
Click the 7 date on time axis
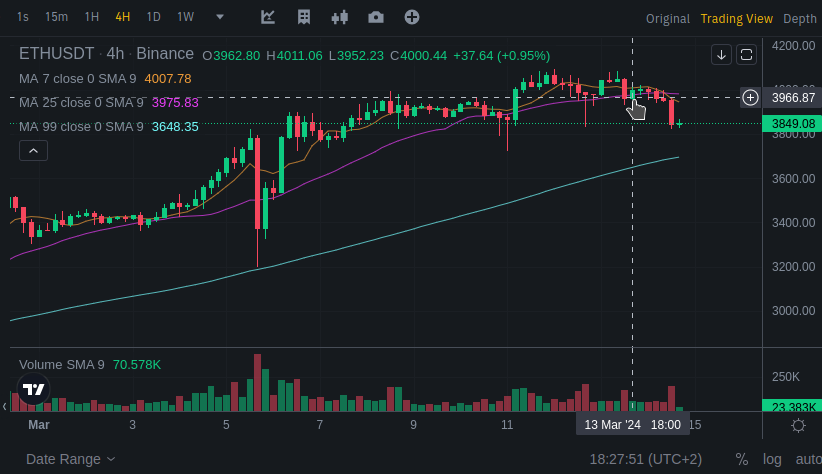(320, 425)
